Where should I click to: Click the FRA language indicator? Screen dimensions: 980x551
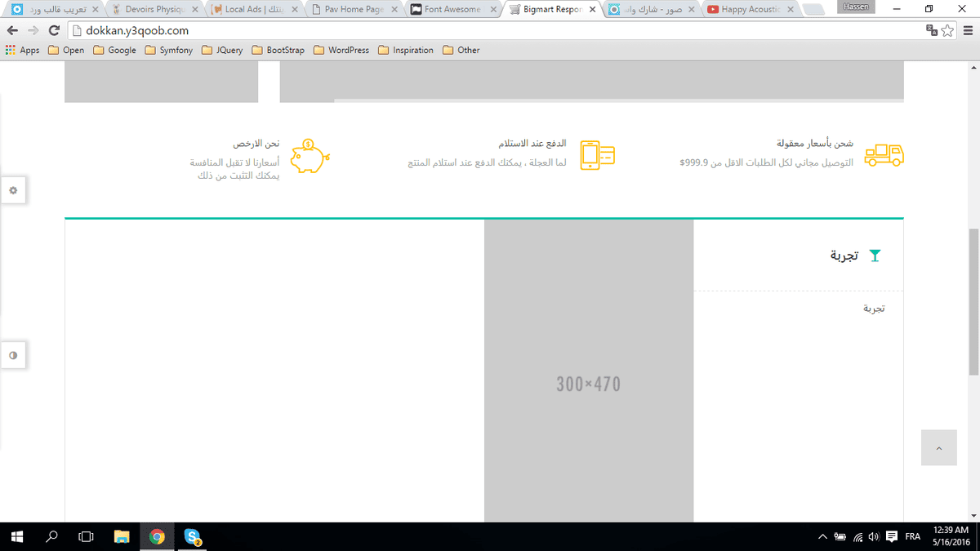pyautogui.click(x=914, y=536)
